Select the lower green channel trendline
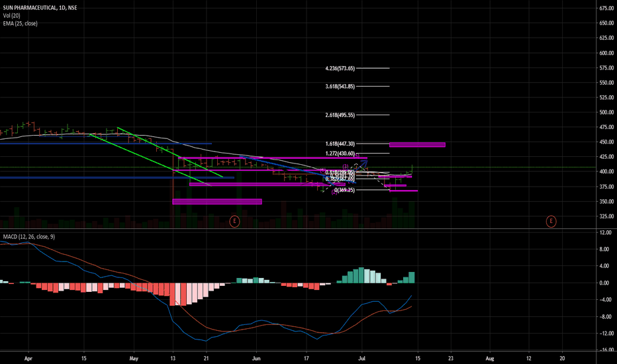 (150, 160)
